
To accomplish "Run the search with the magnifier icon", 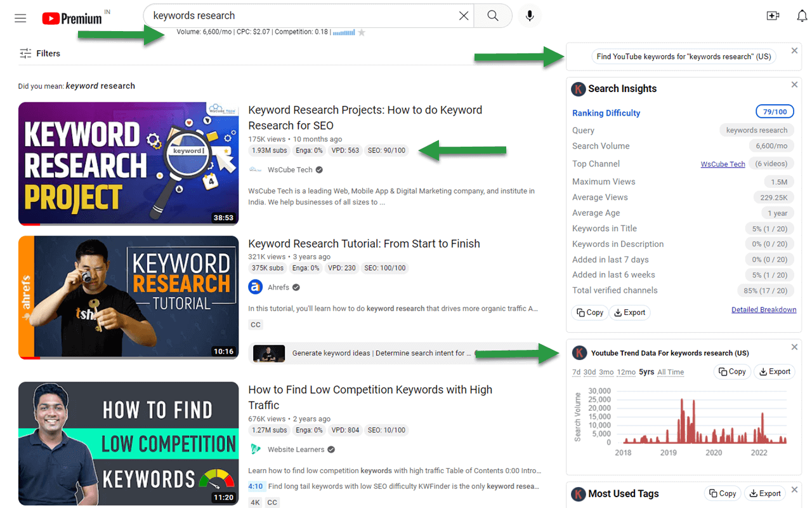I will click(x=493, y=15).
